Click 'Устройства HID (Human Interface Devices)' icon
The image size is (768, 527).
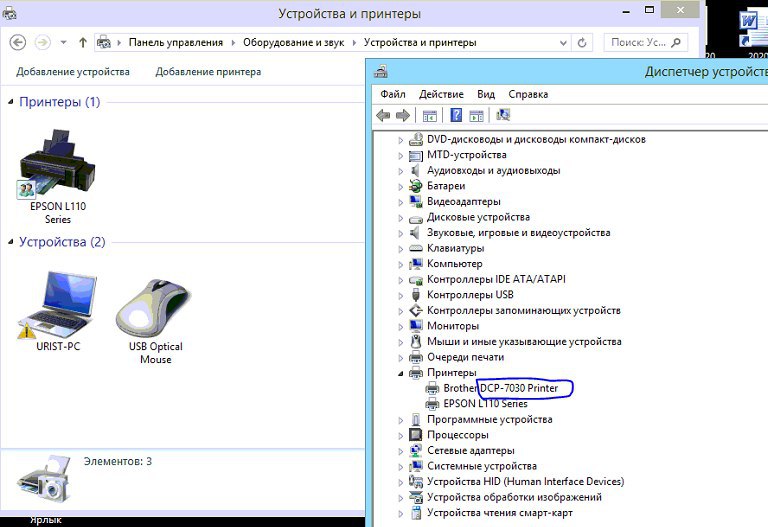tap(416, 482)
